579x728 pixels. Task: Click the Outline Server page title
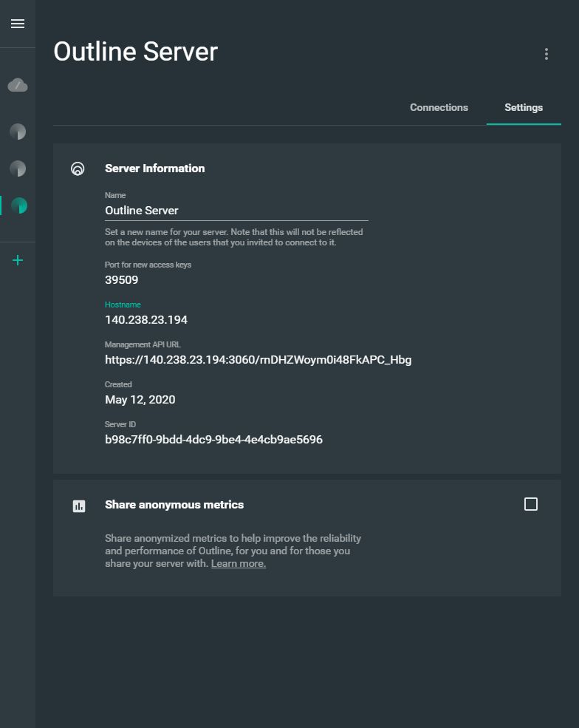click(x=135, y=51)
